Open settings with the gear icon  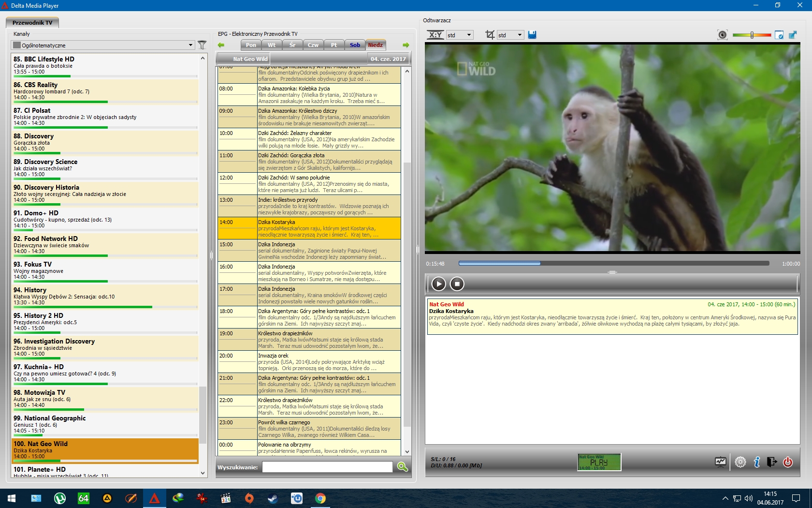(x=740, y=462)
